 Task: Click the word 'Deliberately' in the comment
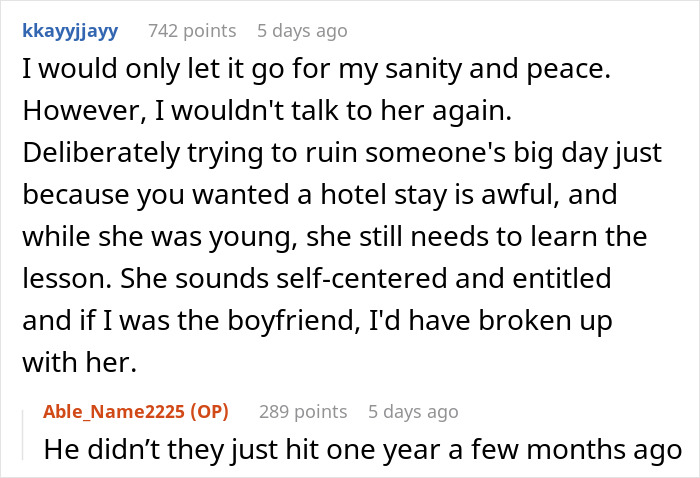(101, 154)
